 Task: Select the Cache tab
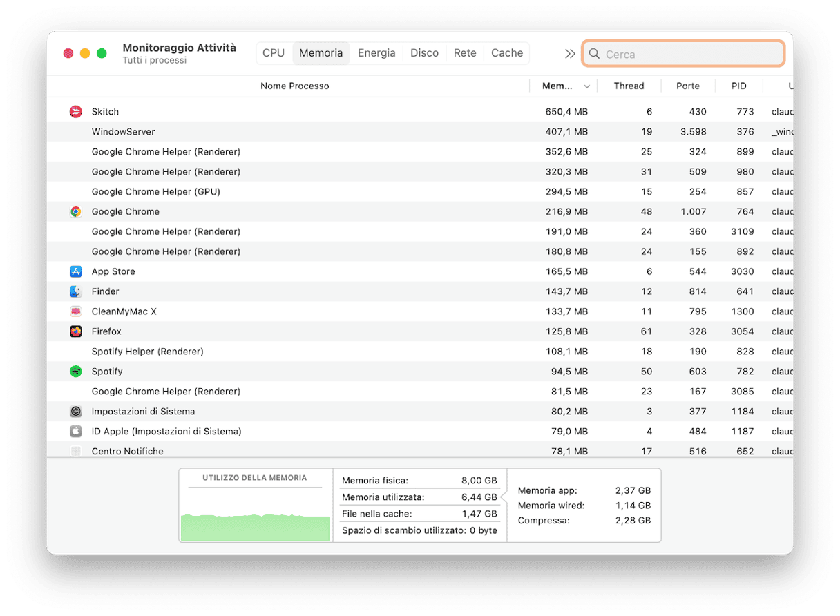(507, 53)
